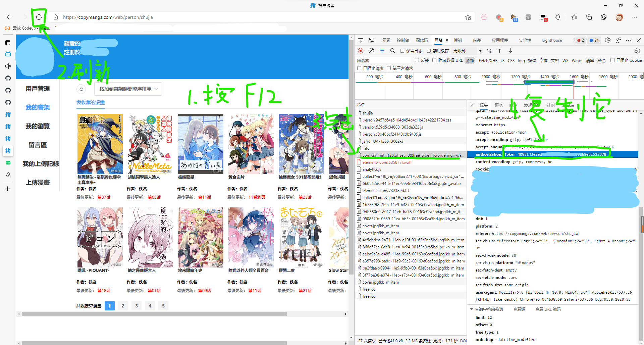This screenshot has width=644, height=345.
Task: Open 上傳漫畫 in side menu
Action: coord(38,183)
